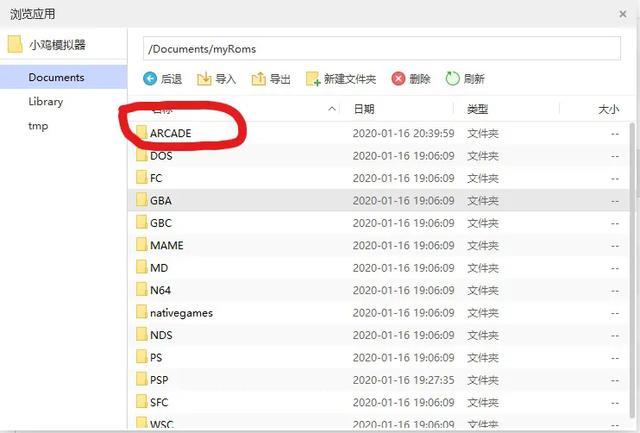This screenshot has height=433, width=640.
Task: Select the PSP folder icon
Action: pyautogui.click(x=142, y=380)
